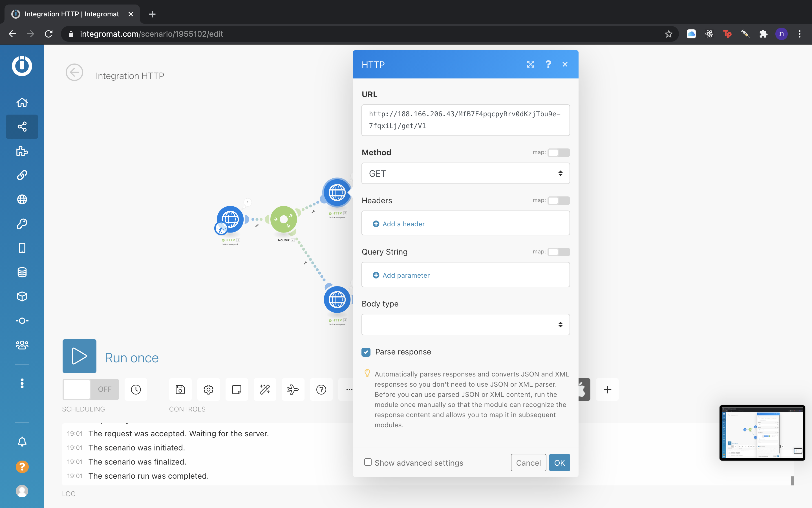The height and width of the screenshot is (508, 812).
Task: Reload the browser page
Action: pos(49,34)
